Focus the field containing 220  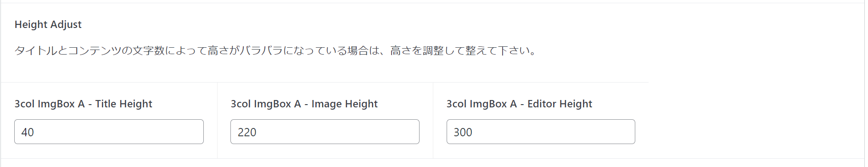click(x=325, y=132)
